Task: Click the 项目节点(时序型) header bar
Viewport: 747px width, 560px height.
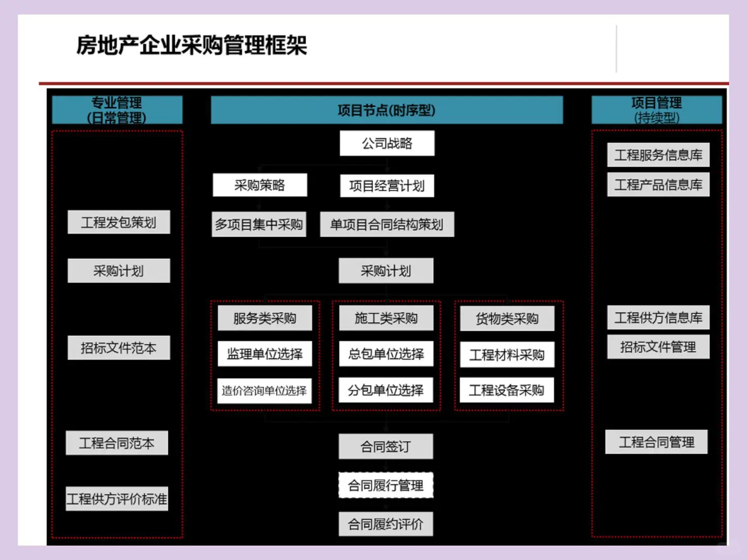Action: pyautogui.click(x=386, y=109)
